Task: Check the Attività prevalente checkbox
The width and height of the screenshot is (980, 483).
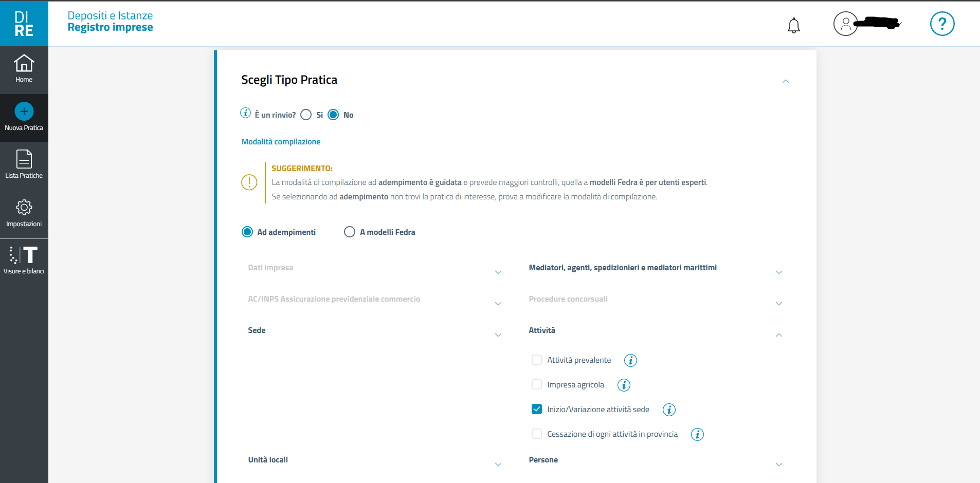Action: tap(537, 360)
